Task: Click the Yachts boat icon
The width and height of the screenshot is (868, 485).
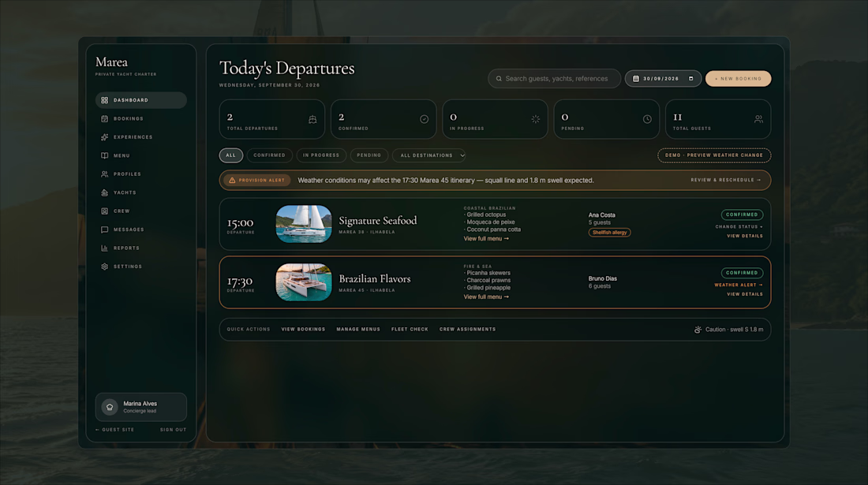Action: coord(105,192)
